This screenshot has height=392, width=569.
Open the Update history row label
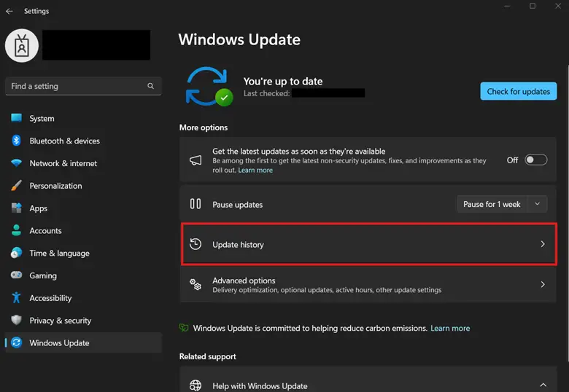238,245
